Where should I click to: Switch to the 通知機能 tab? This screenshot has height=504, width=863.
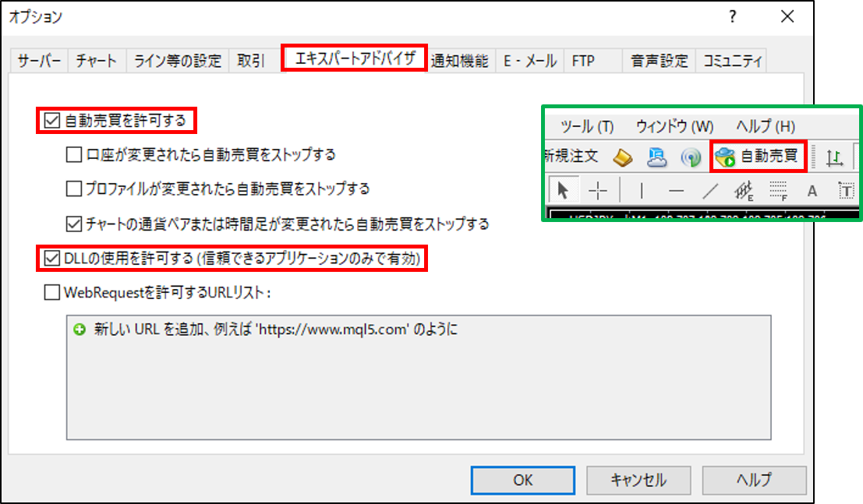point(460,61)
